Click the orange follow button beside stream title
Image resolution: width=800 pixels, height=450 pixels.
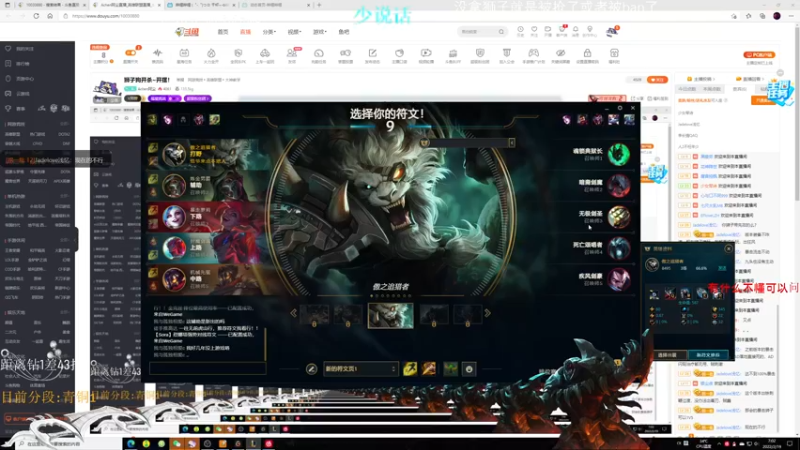coord(657,80)
